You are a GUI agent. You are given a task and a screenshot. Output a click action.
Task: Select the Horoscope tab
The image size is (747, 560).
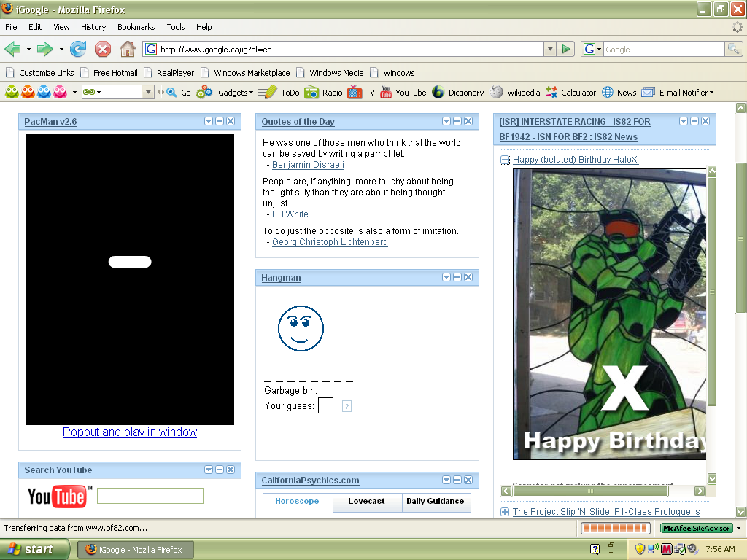297,502
